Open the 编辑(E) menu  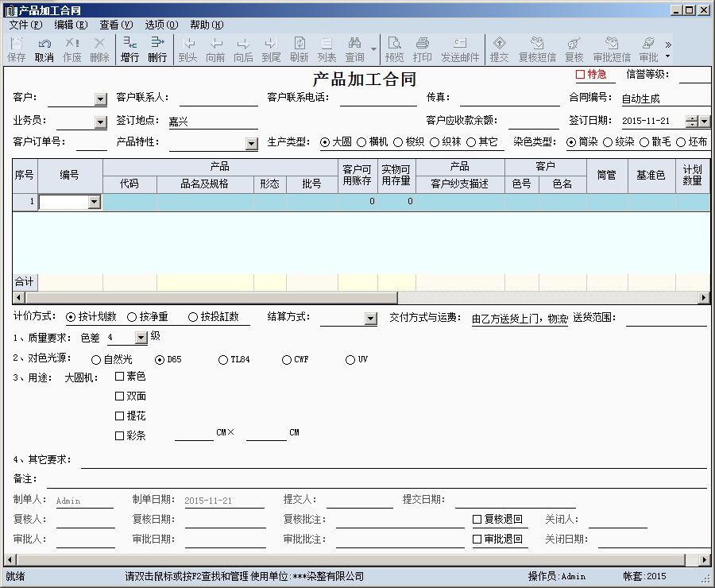[71, 25]
